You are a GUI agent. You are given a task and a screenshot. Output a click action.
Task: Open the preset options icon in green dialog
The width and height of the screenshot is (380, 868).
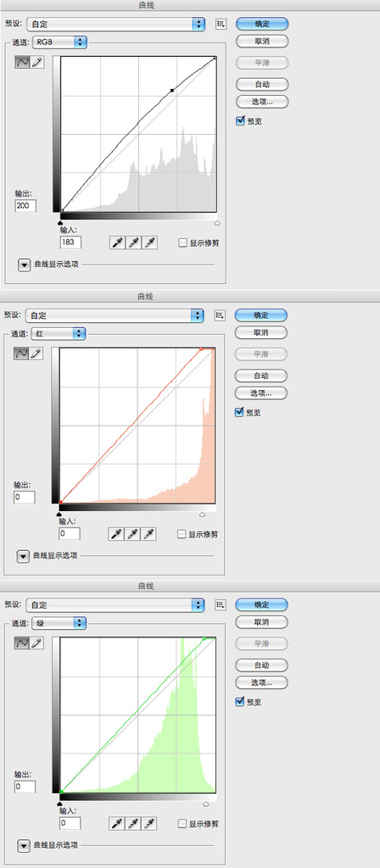[x=220, y=604]
